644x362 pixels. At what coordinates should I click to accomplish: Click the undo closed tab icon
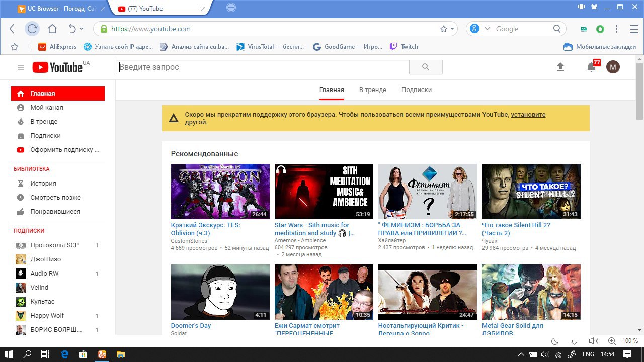pyautogui.click(x=72, y=29)
